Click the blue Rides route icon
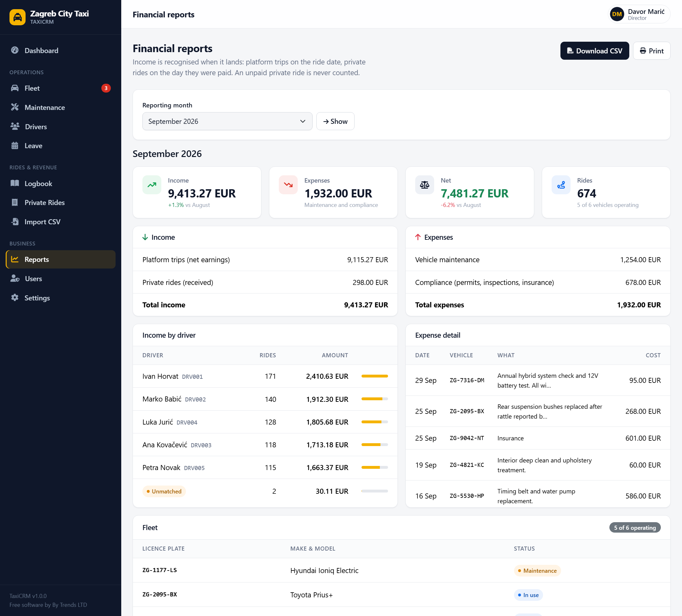 pyautogui.click(x=561, y=185)
